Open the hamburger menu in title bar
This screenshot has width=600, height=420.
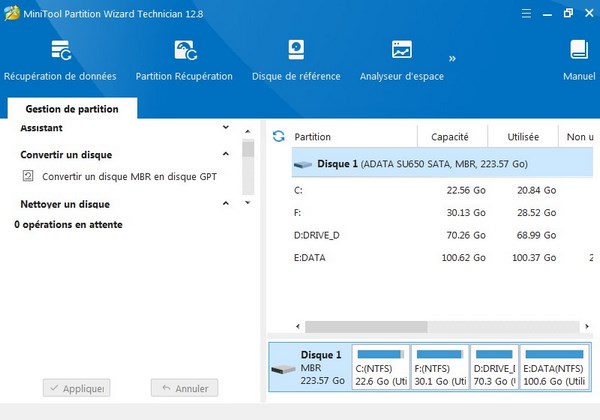(526, 13)
